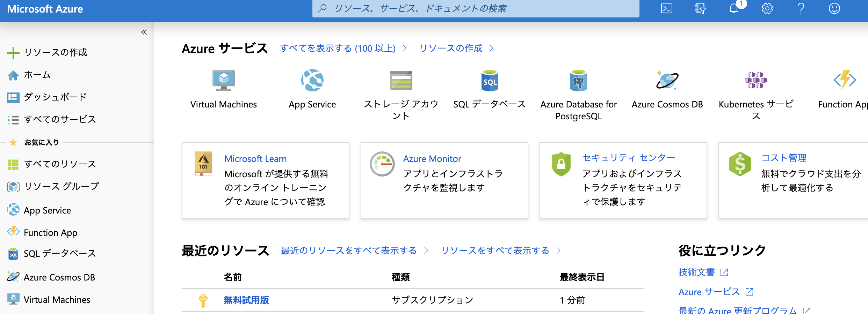
Task: Select Virtual Machines in the sidebar
Action: 57,300
